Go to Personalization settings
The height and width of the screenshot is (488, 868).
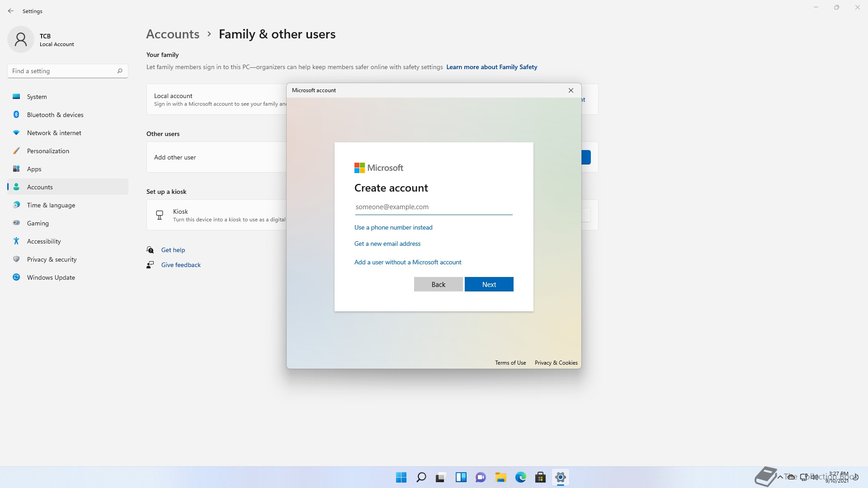coord(68,151)
